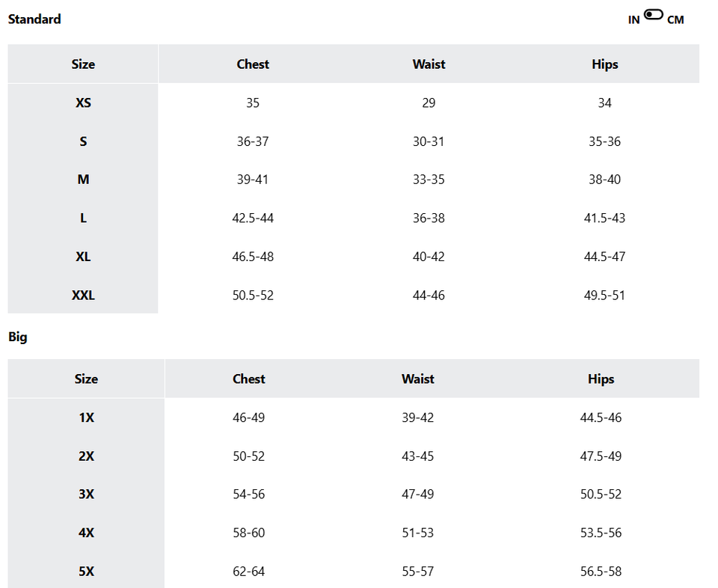Screen dimensions: 718x588
Task: Select Size header in Standard table
Action: [83, 64]
